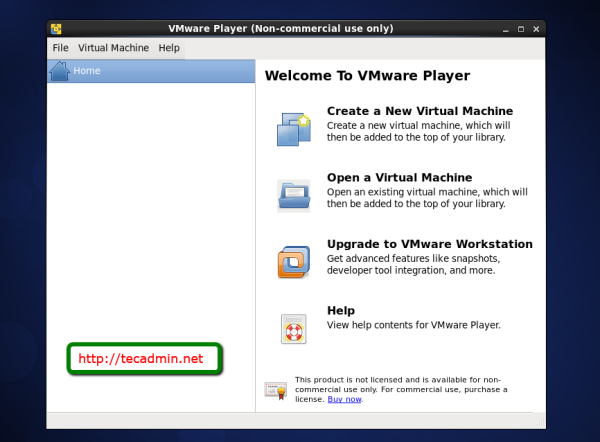Follow the "Buy now" link
The image size is (600, 442).
pyautogui.click(x=344, y=399)
